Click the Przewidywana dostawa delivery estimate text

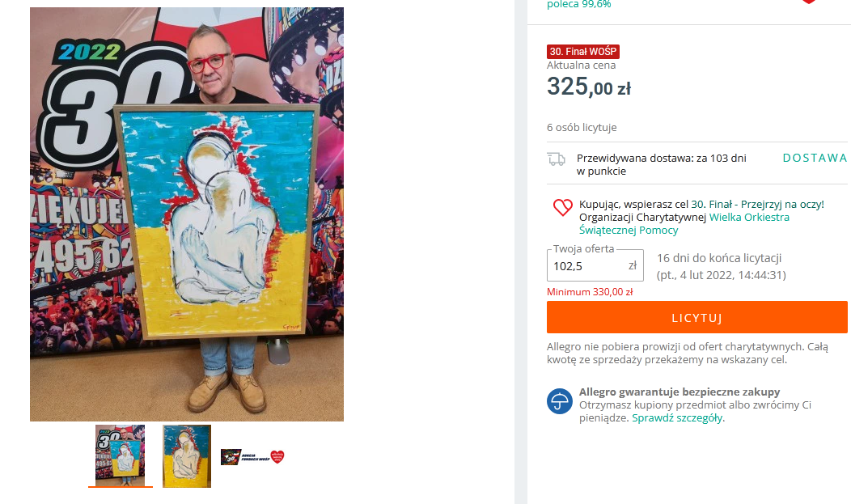(x=661, y=164)
